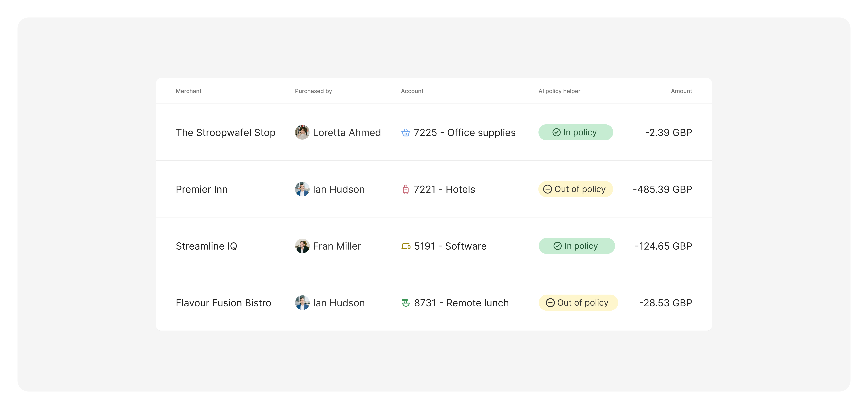
Task: Click the 8731 - Remote lunch account
Action: pos(461,303)
